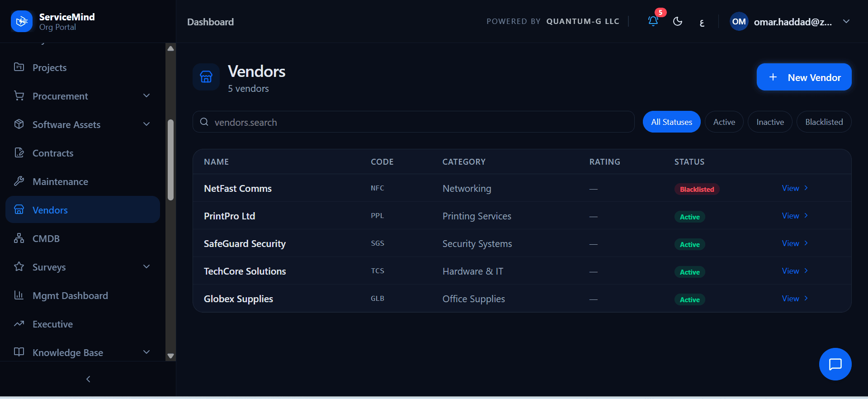Expand the Surveys menu
868x399 pixels.
146,266
